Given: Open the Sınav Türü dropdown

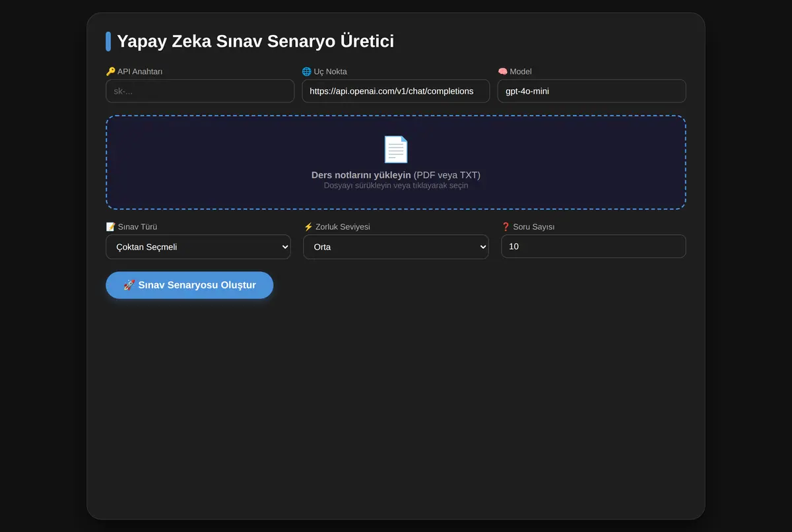Looking at the screenshot, I should pyautogui.click(x=198, y=247).
